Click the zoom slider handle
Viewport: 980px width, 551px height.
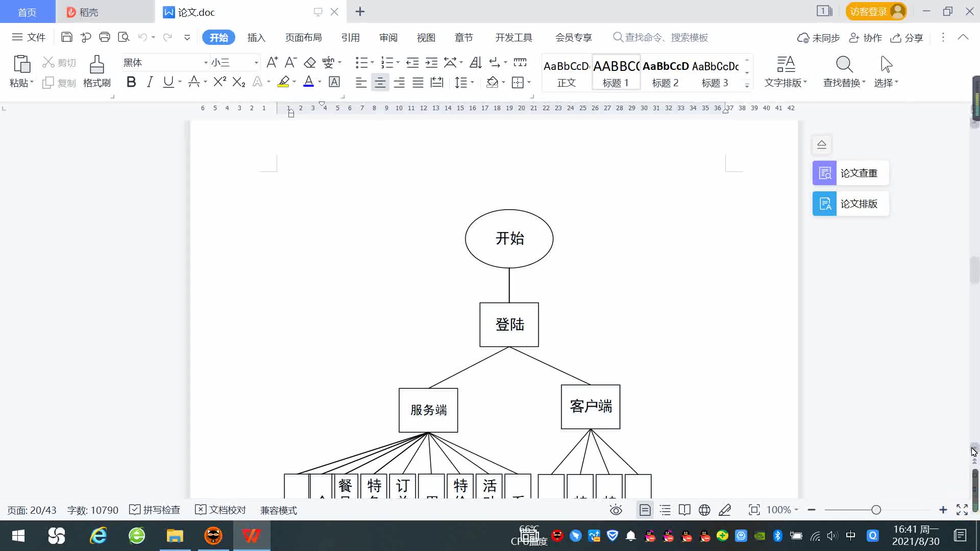(x=876, y=510)
